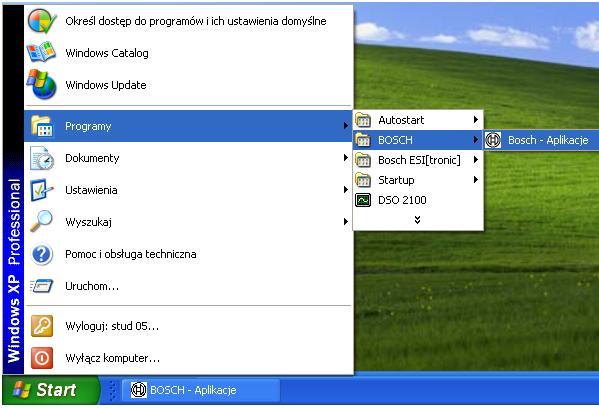The height and width of the screenshot is (408, 599).
Task: Open 'Określ dostęp do programów' entry
Action: click(188, 21)
